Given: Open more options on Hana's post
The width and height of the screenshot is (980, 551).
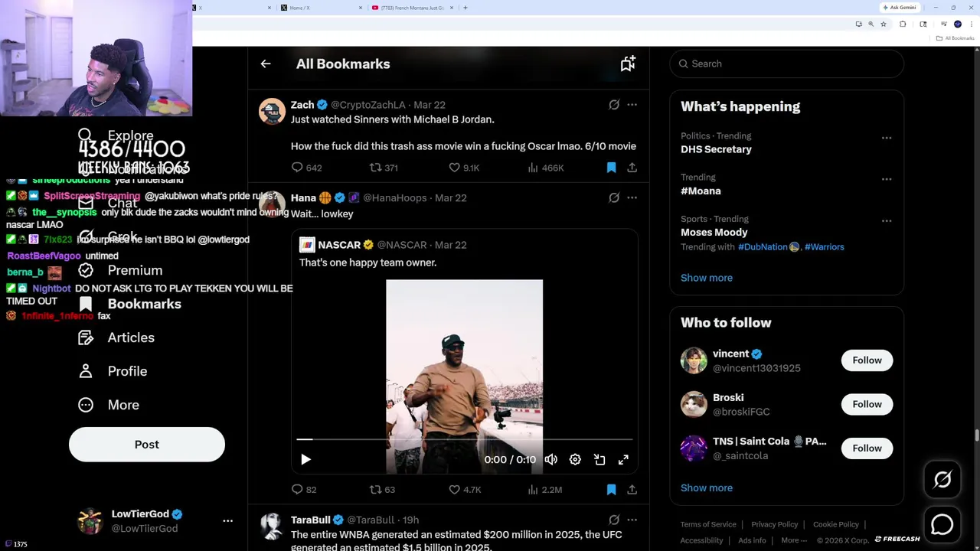Looking at the screenshot, I should tap(632, 197).
